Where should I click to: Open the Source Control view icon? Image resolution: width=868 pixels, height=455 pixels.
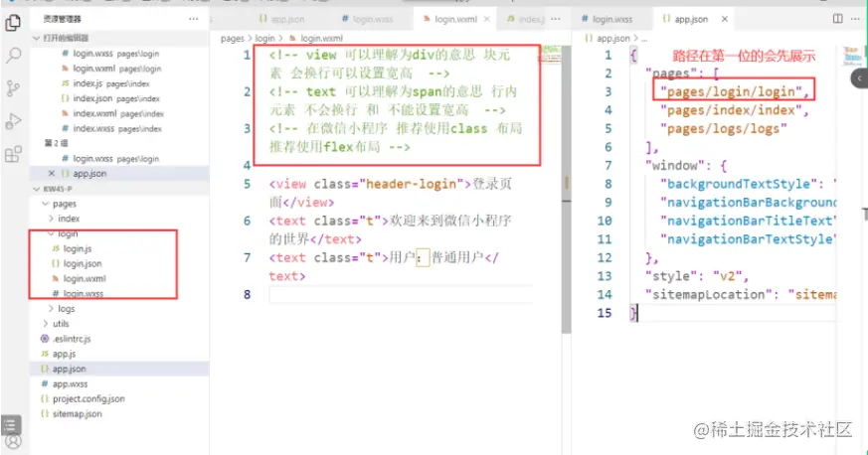[13, 87]
